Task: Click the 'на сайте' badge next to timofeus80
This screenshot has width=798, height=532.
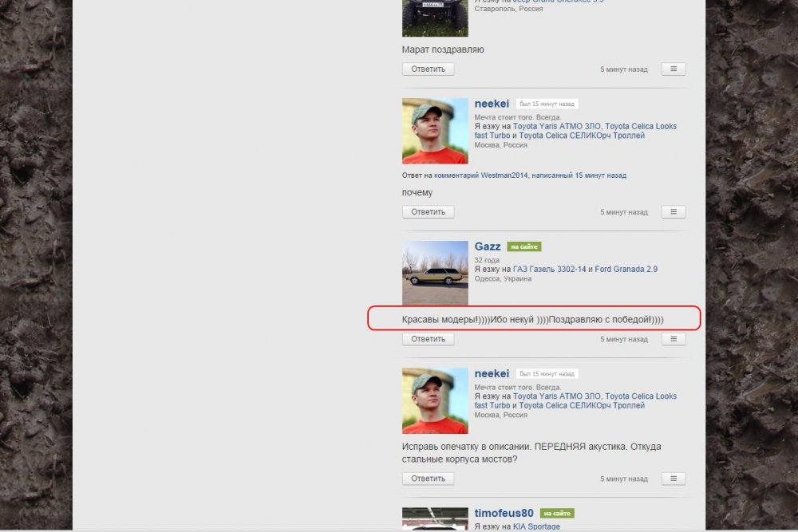Action: point(557,514)
